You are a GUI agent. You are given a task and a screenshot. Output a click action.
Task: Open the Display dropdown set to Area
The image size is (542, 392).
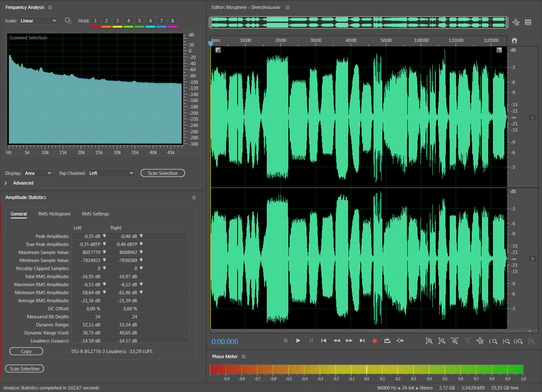pos(38,173)
